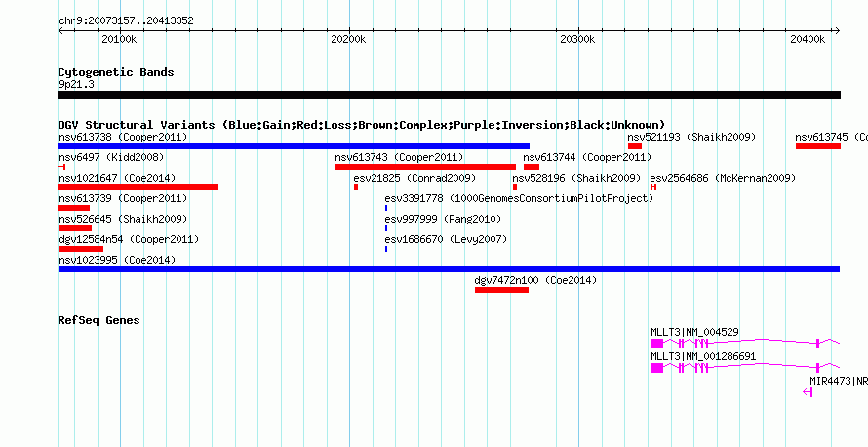Click the MIR4473 gene label
868x447 pixels.
838,381
